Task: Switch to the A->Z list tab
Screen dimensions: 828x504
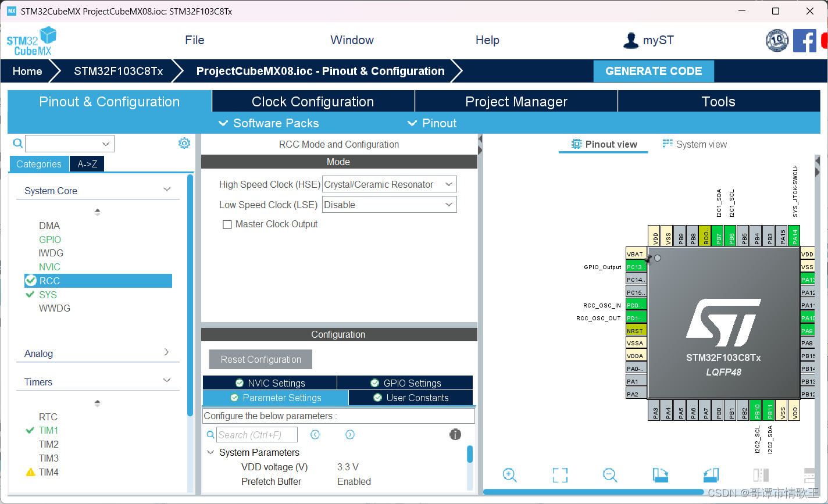Action: coord(87,164)
